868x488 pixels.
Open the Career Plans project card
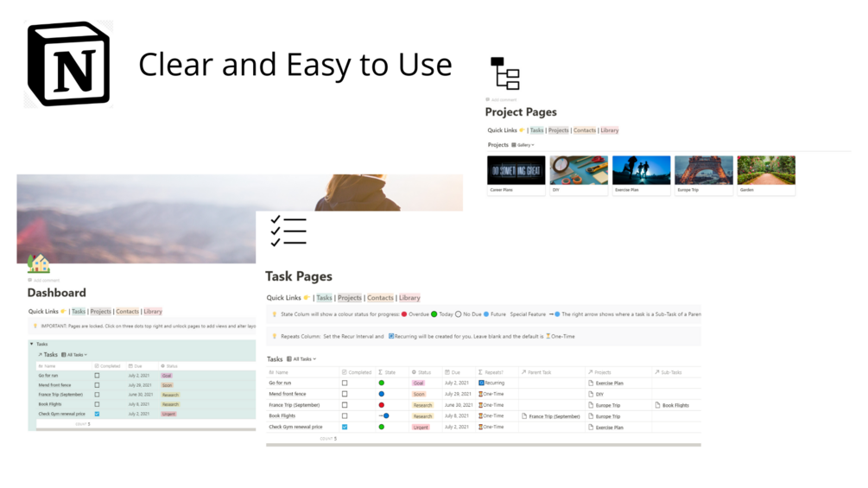[516, 174]
